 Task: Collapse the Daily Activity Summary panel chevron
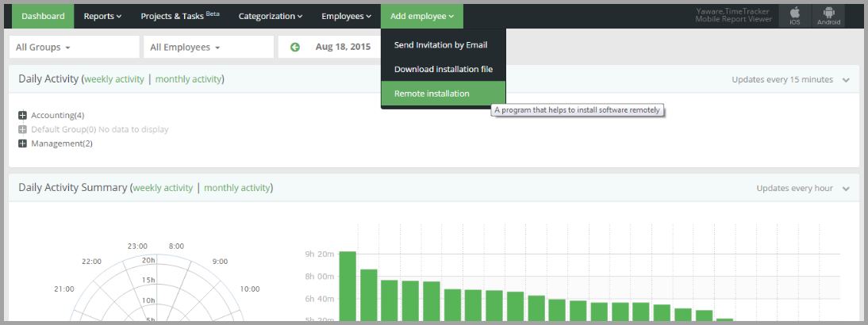(x=846, y=189)
